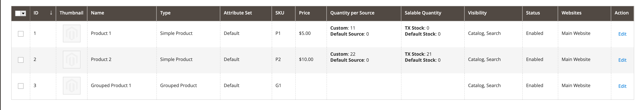Open the select-all mass action dropdown
The height and width of the screenshot is (110, 644).
click(x=24, y=14)
